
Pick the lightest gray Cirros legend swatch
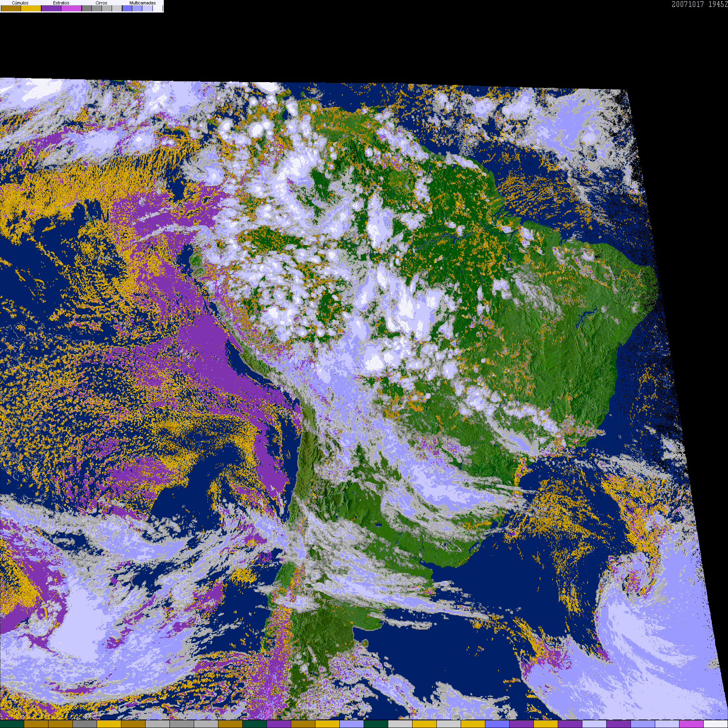click(117, 8)
